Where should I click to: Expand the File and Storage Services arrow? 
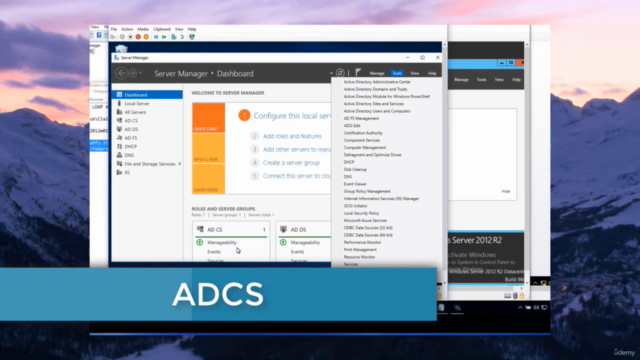(180, 164)
